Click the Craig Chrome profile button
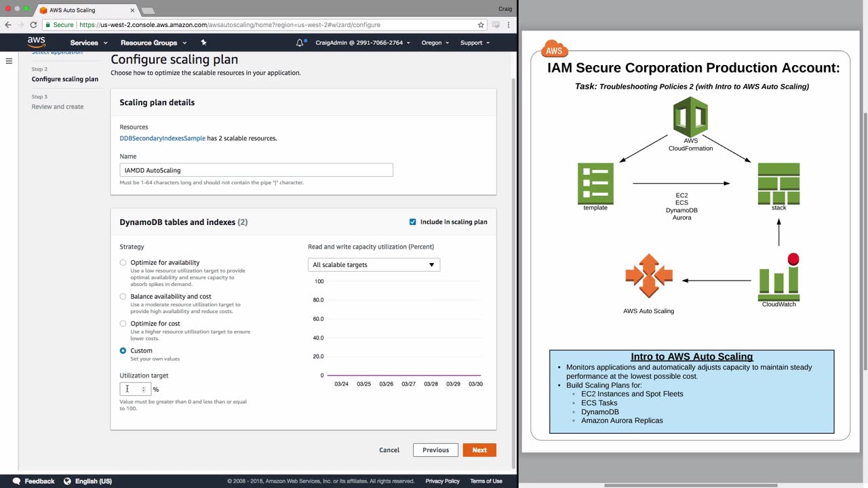868x488 pixels. coord(505,9)
